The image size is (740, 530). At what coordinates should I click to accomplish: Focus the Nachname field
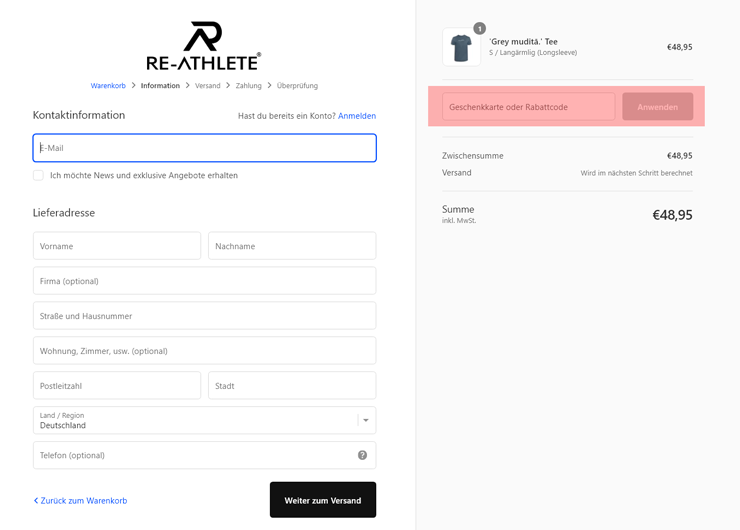tap(292, 246)
